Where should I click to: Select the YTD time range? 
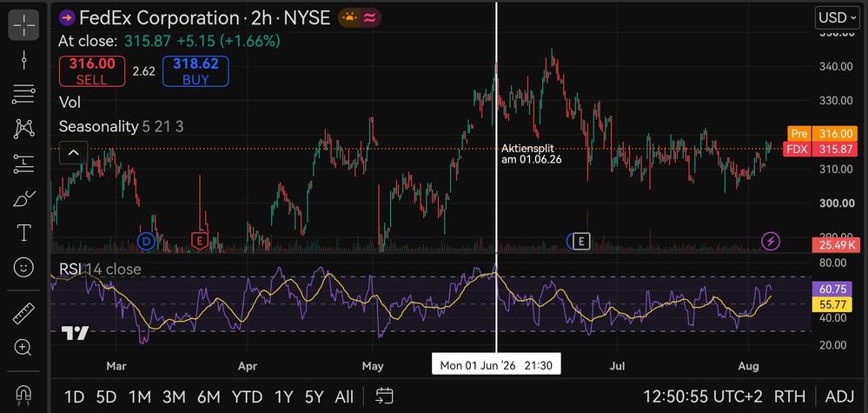tap(247, 396)
